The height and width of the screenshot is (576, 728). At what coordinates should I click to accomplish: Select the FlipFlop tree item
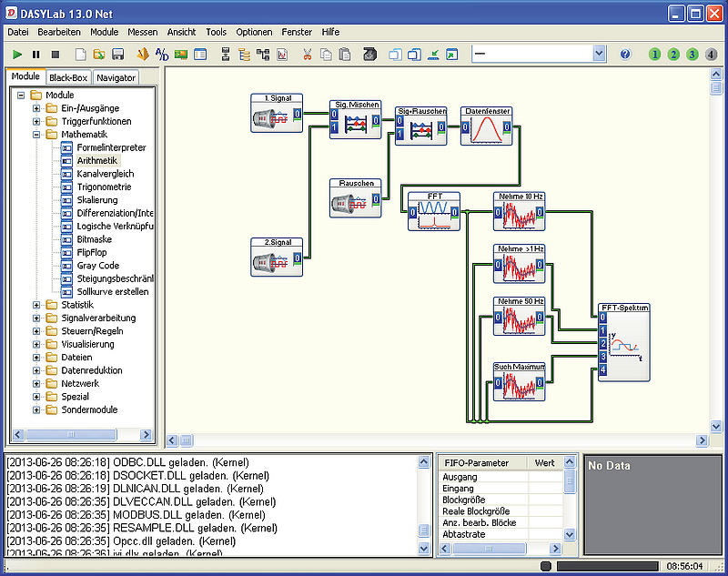92,252
